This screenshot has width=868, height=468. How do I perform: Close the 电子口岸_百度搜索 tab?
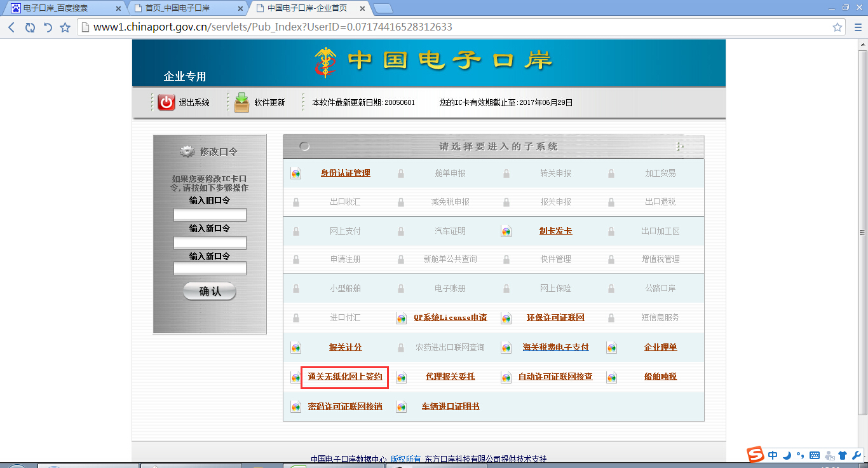tap(118, 9)
